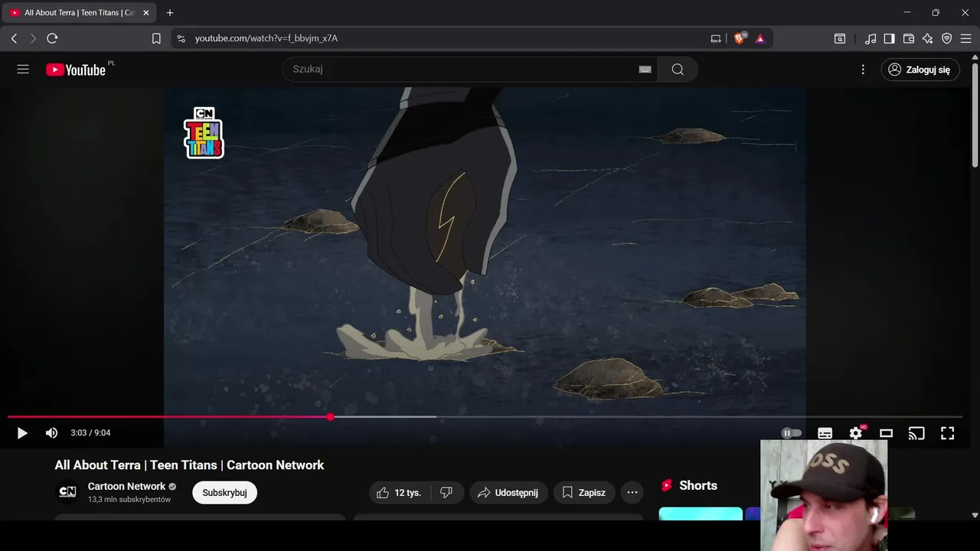Image resolution: width=980 pixels, height=551 pixels.
Task: Cast the video to a device
Action: tap(916, 433)
